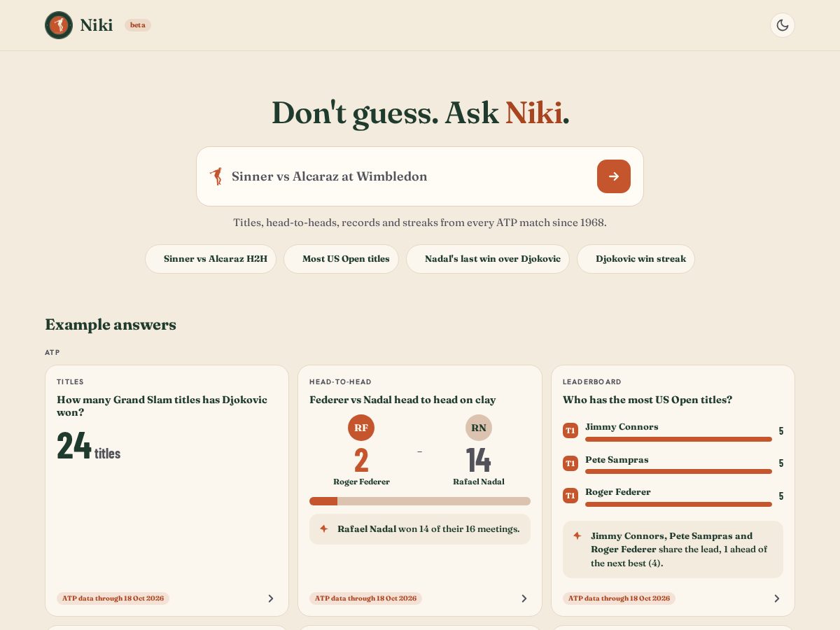Click the Niki logo icon
The width and height of the screenshot is (840, 630).
click(x=59, y=25)
